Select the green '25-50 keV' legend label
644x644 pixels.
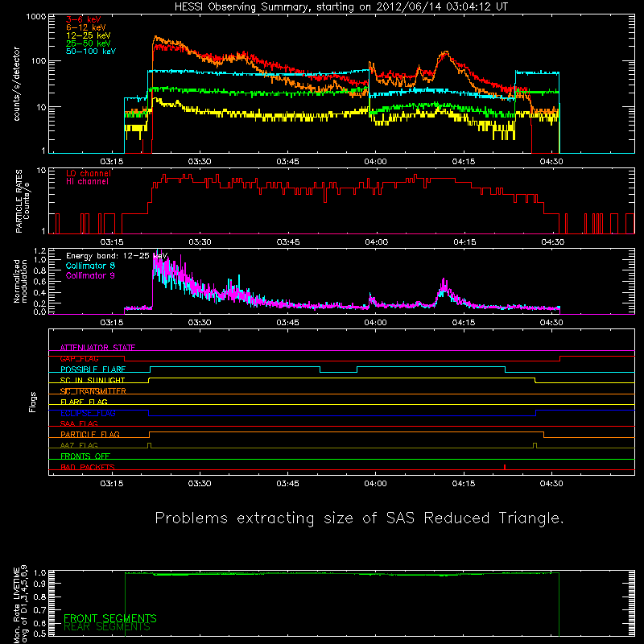click(88, 43)
